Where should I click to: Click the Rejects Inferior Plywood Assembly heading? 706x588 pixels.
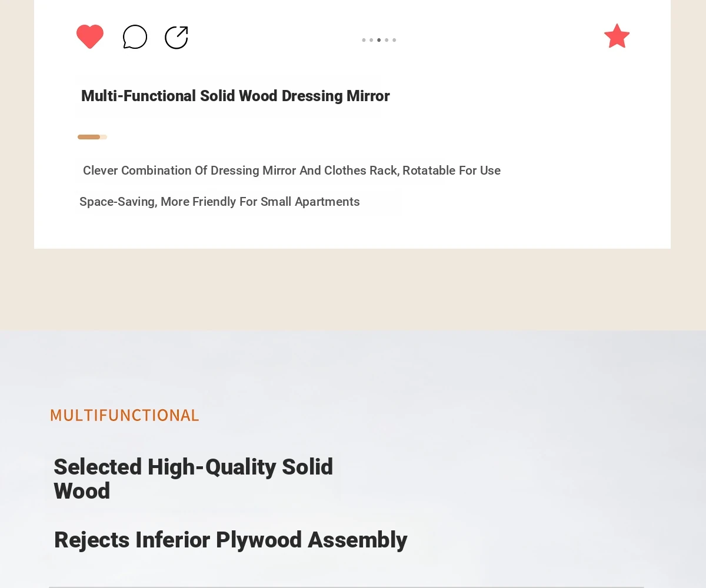(231, 540)
